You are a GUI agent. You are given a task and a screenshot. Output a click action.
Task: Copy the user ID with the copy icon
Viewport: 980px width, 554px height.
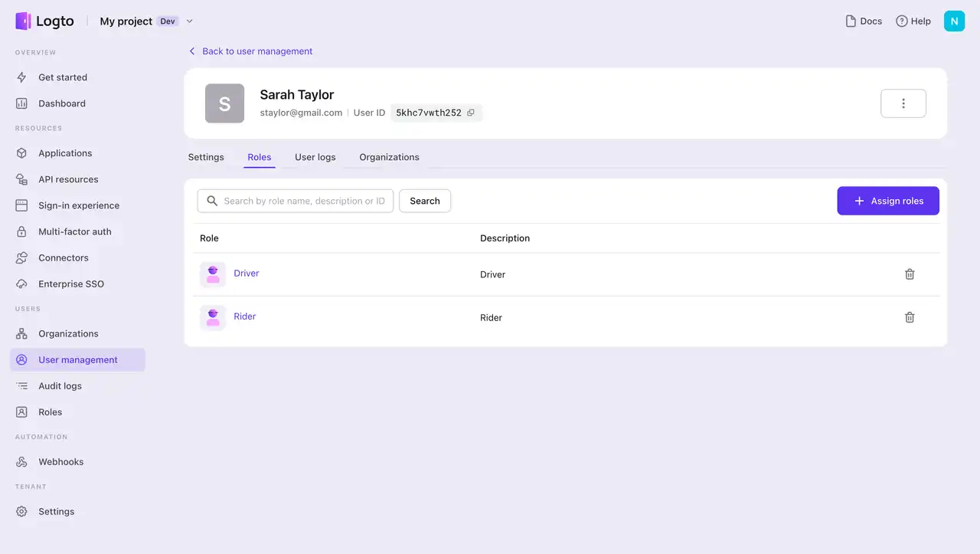(472, 112)
